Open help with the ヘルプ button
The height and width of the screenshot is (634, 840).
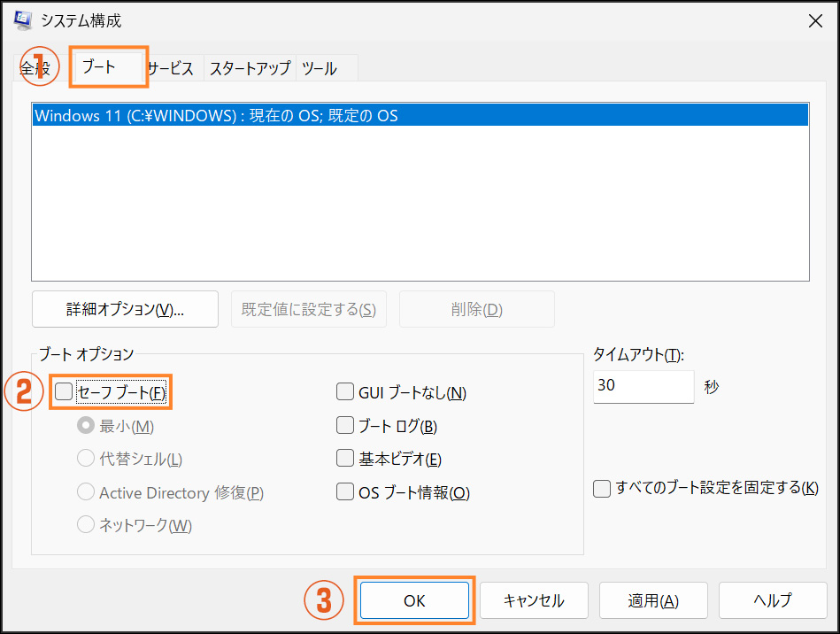click(773, 600)
